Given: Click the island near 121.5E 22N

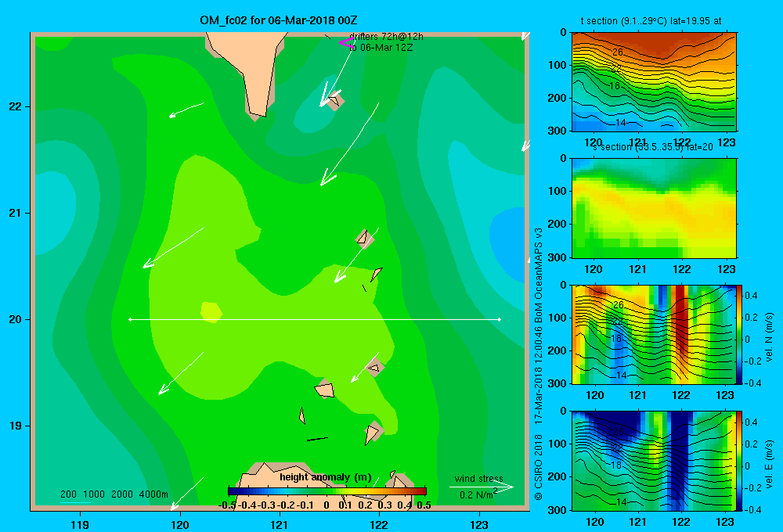Looking at the screenshot, I should click(335, 100).
